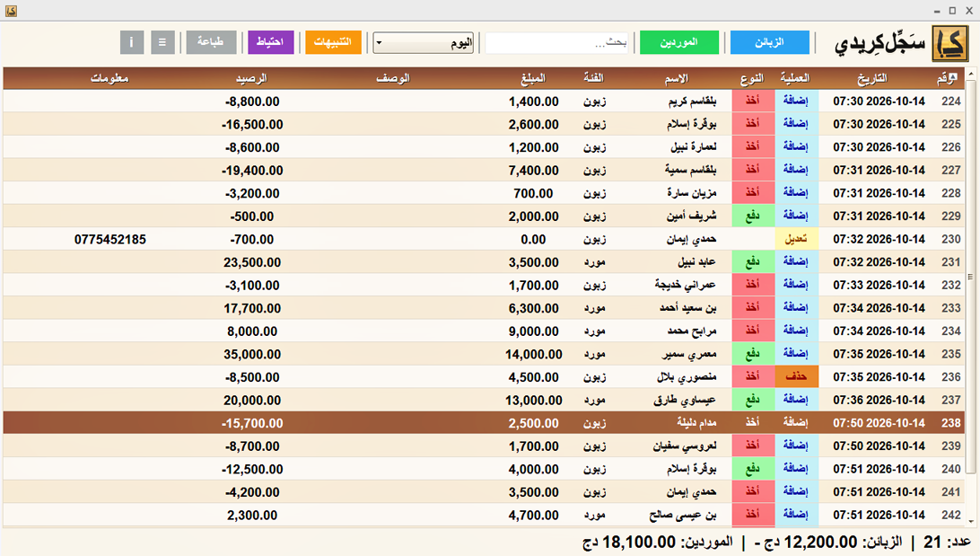Click name بن عيسى صالح
Screen dimensions: 980x556
coord(683,516)
